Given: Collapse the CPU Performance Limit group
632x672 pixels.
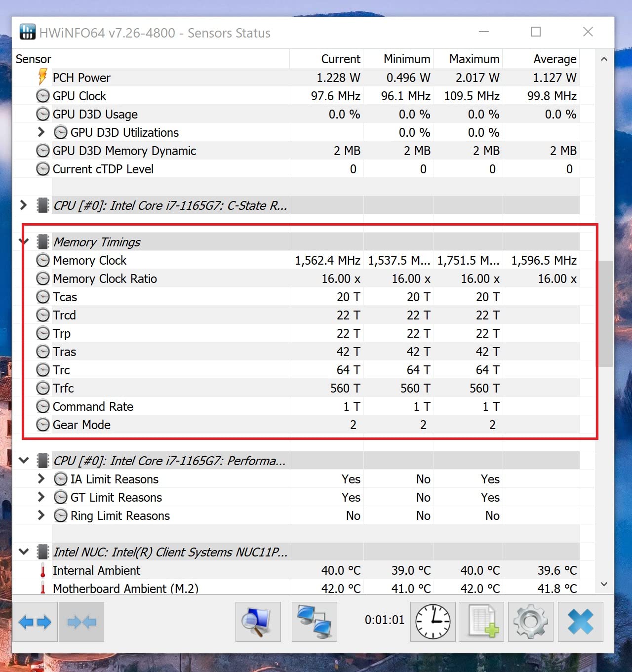Looking at the screenshot, I should [x=23, y=461].
